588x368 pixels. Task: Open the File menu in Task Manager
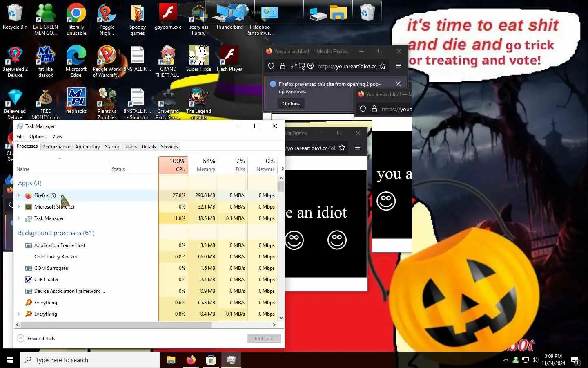(x=20, y=137)
